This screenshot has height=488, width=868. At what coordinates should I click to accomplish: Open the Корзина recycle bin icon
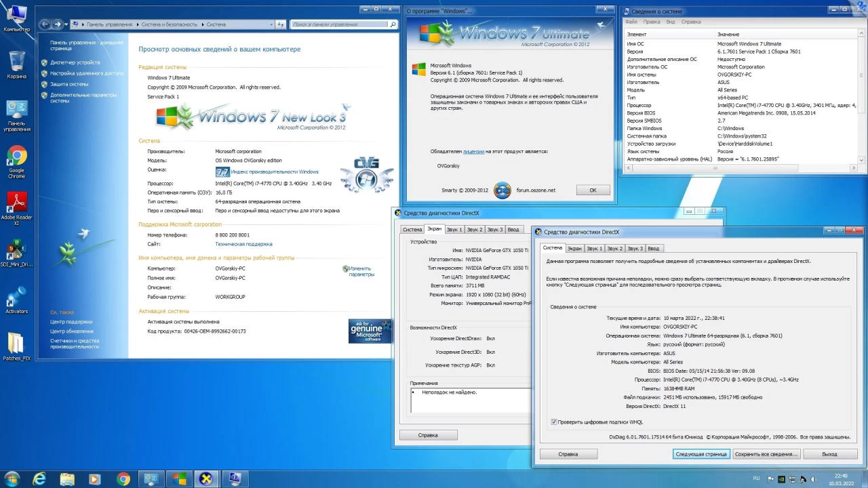coord(16,65)
